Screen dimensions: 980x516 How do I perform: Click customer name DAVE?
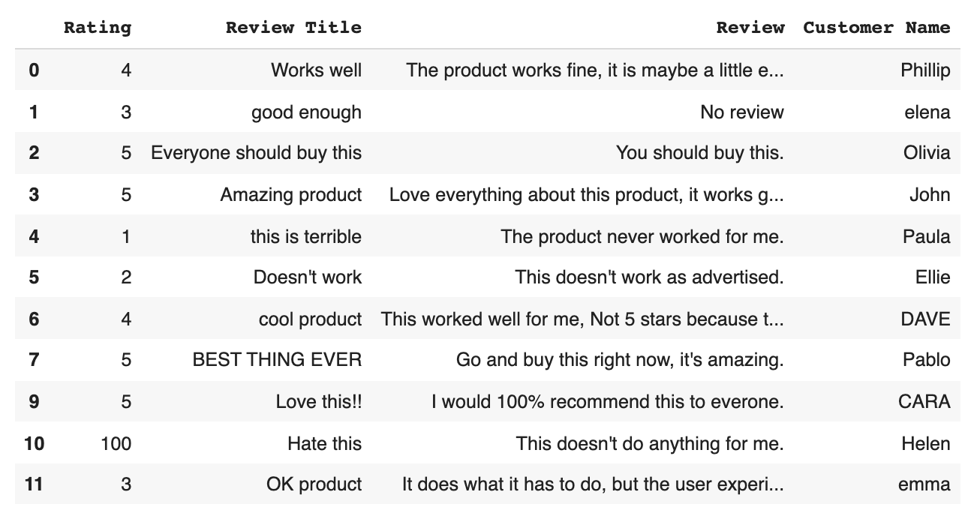(x=925, y=319)
